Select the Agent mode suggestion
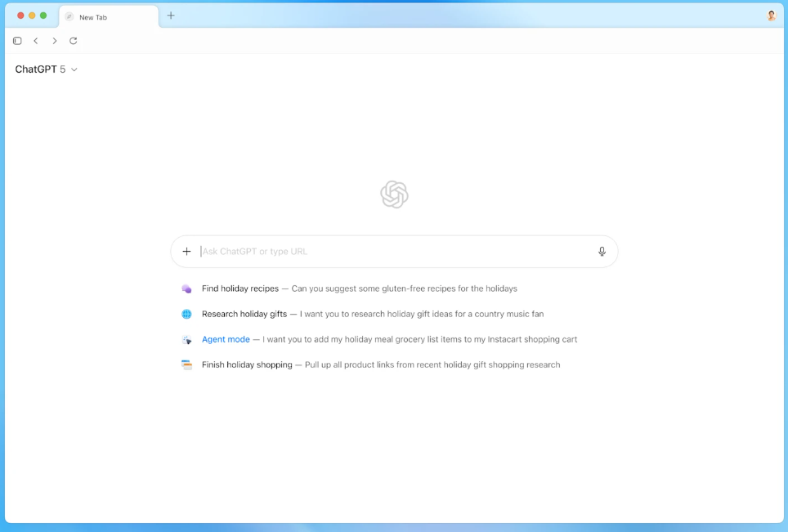 coord(379,340)
